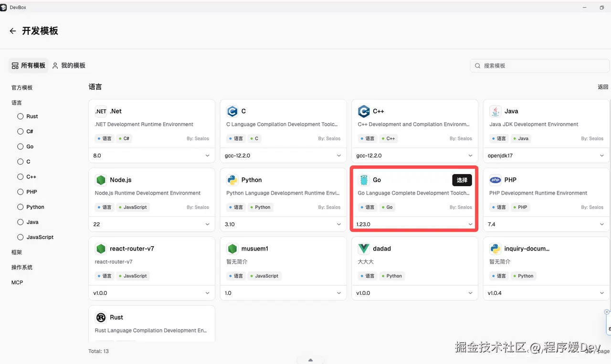
Task: Open the 语言 sidebar category
Action: (x=17, y=103)
